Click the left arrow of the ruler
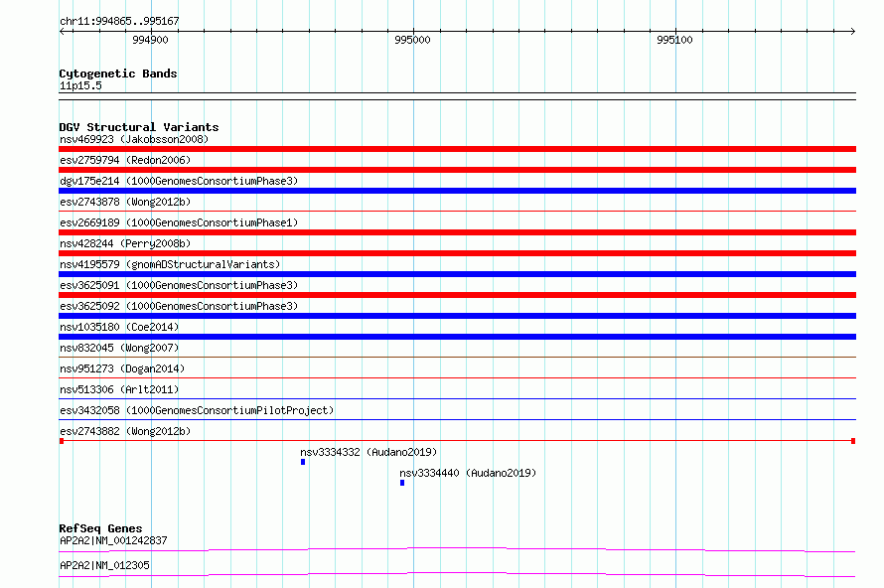This screenshot has width=884, height=588. coord(62,32)
